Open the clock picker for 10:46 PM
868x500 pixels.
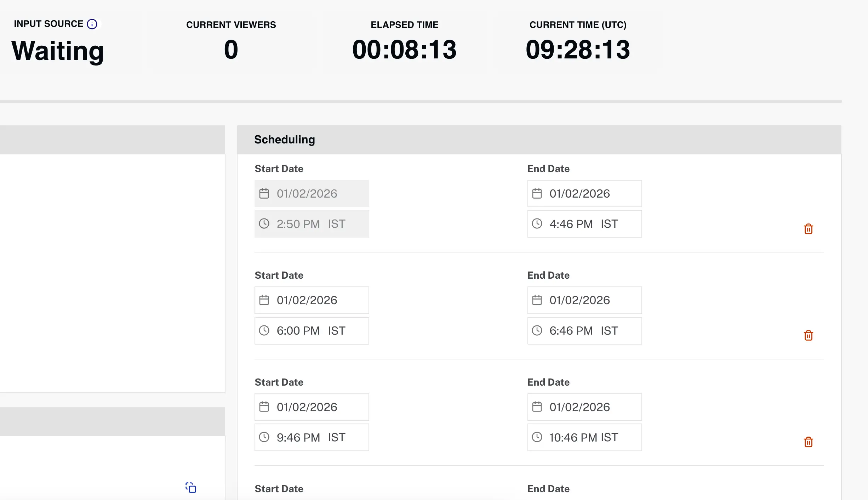click(x=537, y=437)
